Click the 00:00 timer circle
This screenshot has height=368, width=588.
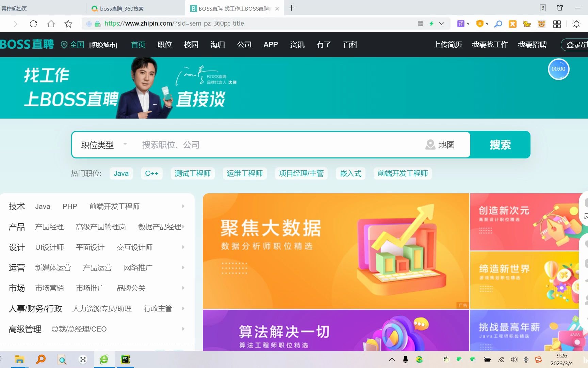coord(558,69)
